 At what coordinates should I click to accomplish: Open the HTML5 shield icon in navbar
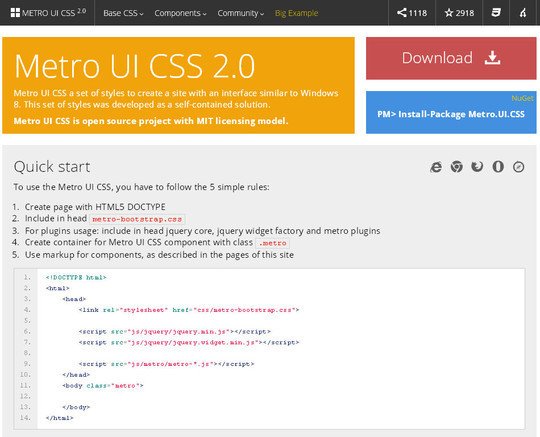point(496,13)
